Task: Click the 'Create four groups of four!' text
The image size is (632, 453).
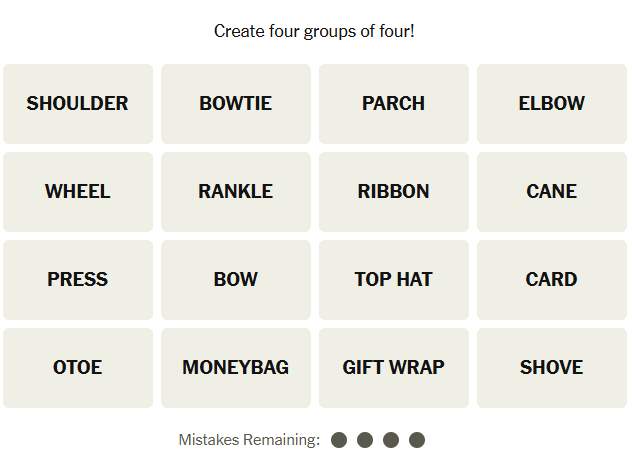Action: click(314, 31)
